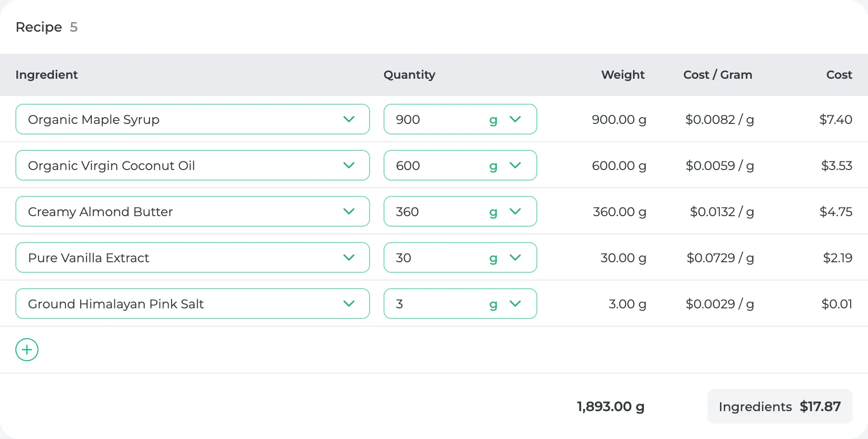868x439 pixels.
Task: Change unit for the 360 quantity
Action: (x=505, y=211)
